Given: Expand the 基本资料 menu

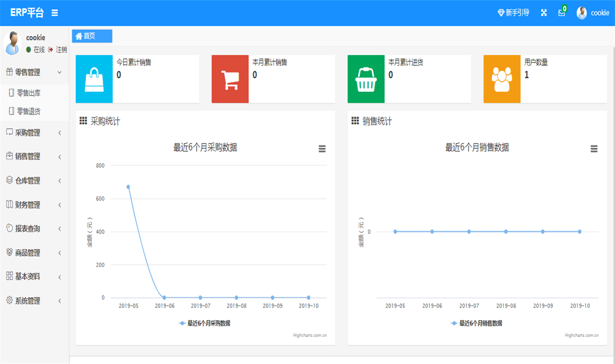Looking at the screenshot, I should tap(34, 277).
